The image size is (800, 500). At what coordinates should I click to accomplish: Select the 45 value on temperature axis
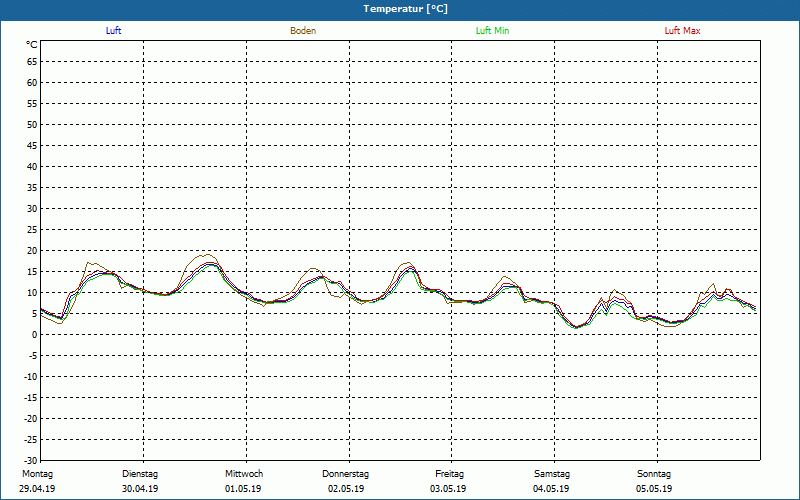tap(32, 145)
